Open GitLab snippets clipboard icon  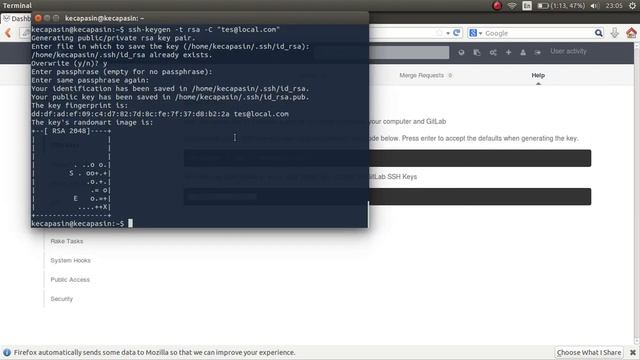477,52
